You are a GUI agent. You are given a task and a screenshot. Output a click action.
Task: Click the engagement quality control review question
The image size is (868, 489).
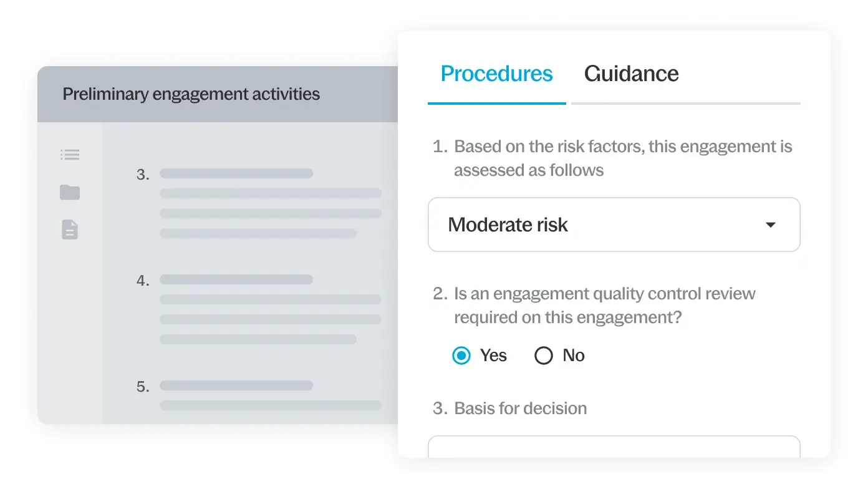(604, 306)
